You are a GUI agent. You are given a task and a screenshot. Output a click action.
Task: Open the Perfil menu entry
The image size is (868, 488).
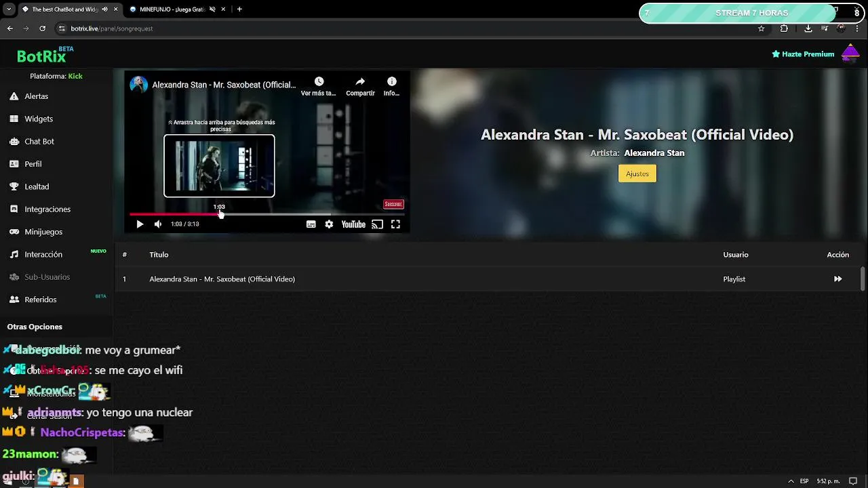(33, 164)
